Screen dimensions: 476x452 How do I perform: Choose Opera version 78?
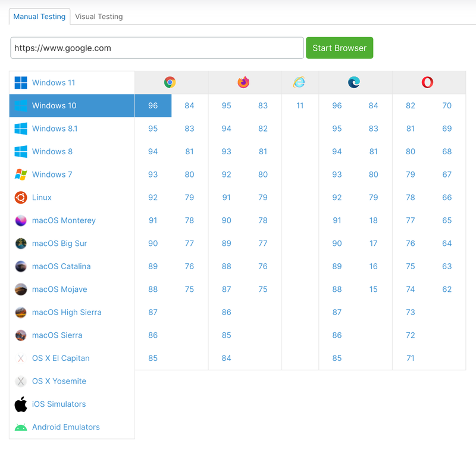click(411, 198)
